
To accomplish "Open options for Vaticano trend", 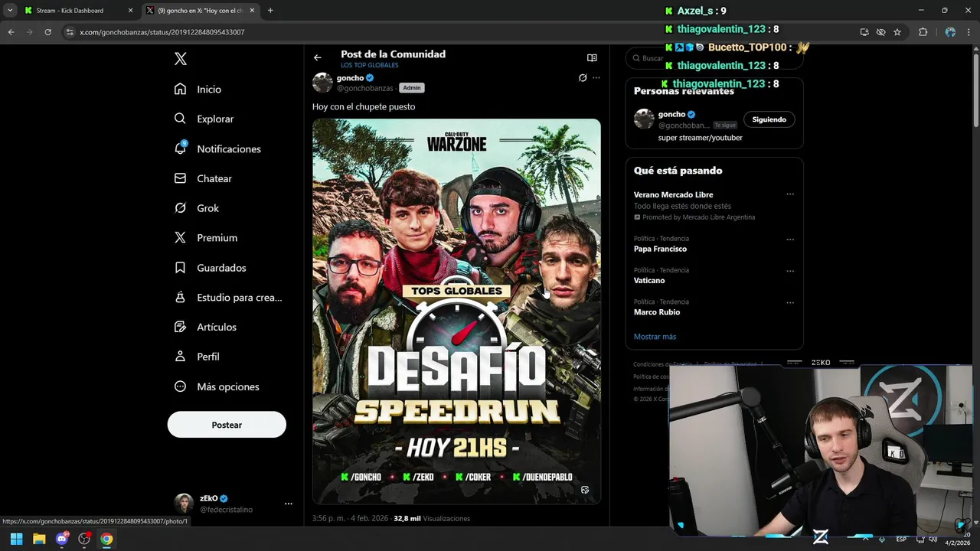I will pos(790,271).
